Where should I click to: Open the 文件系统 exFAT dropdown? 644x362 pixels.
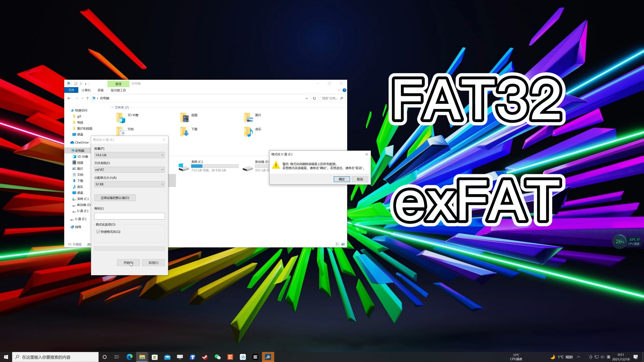pyautogui.click(x=129, y=170)
